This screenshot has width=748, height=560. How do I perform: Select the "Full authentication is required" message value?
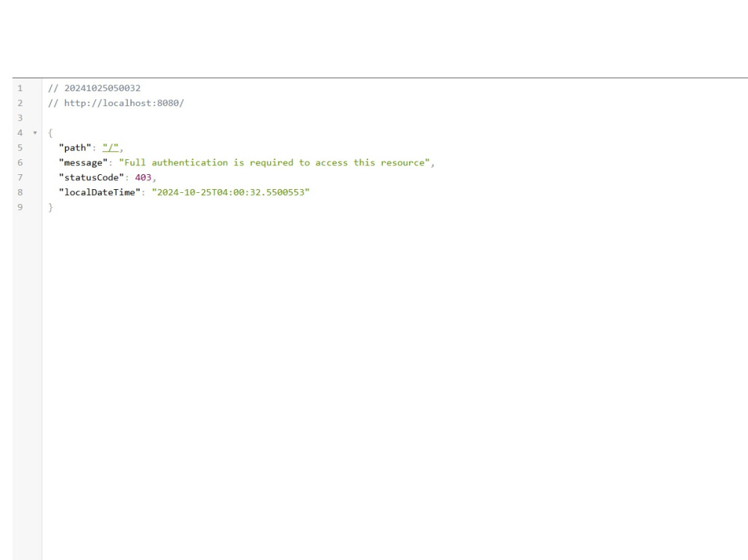[275, 163]
